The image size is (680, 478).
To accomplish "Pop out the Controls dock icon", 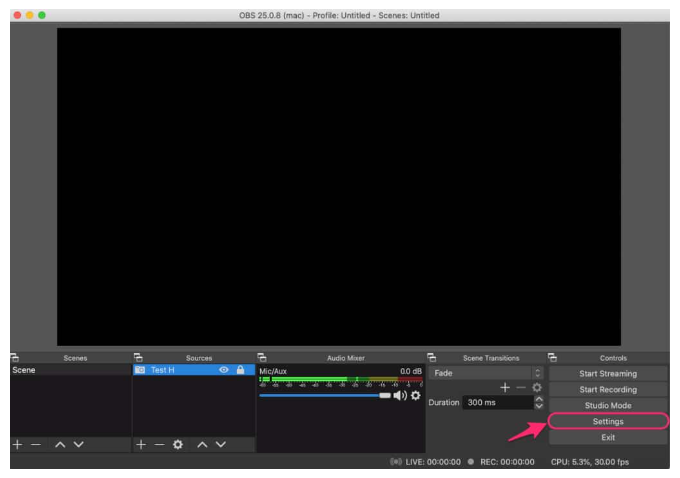I will (x=552, y=357).
